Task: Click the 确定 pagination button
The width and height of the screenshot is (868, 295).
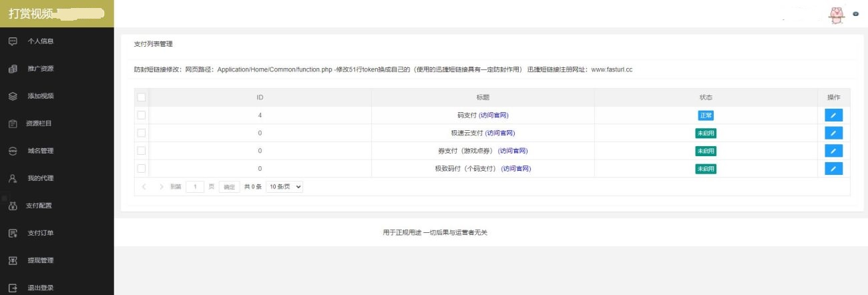Action: point(229,187)
